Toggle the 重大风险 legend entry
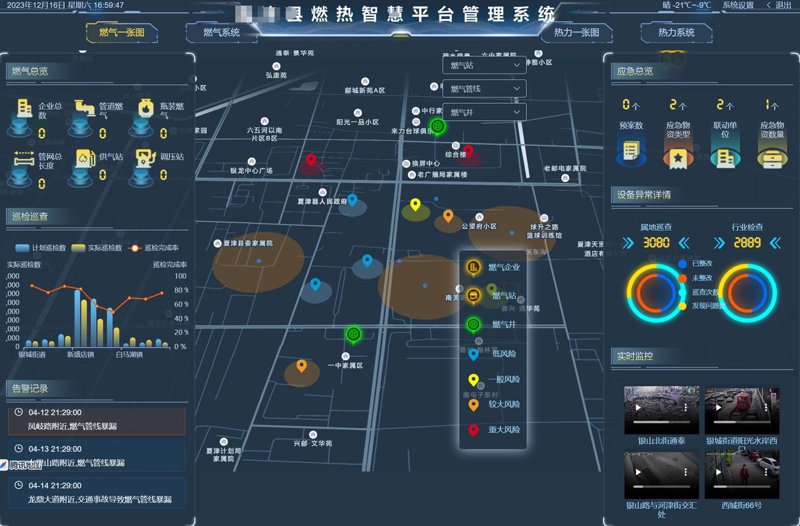 (x=493, y=430)
